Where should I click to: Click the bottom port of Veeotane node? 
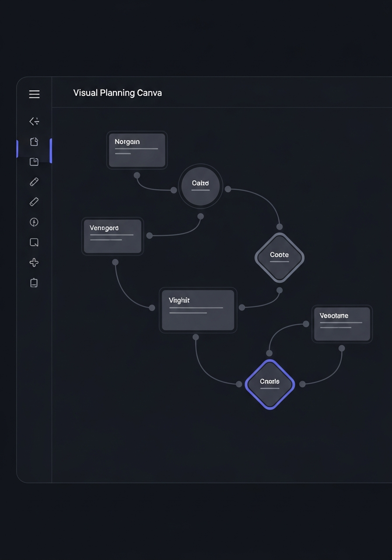click(342, 348)
